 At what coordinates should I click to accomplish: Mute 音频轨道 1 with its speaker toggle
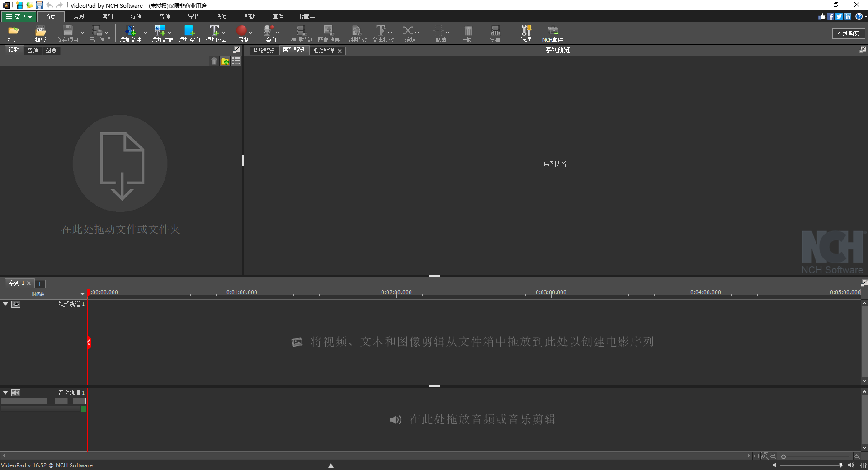coord(15,393)
